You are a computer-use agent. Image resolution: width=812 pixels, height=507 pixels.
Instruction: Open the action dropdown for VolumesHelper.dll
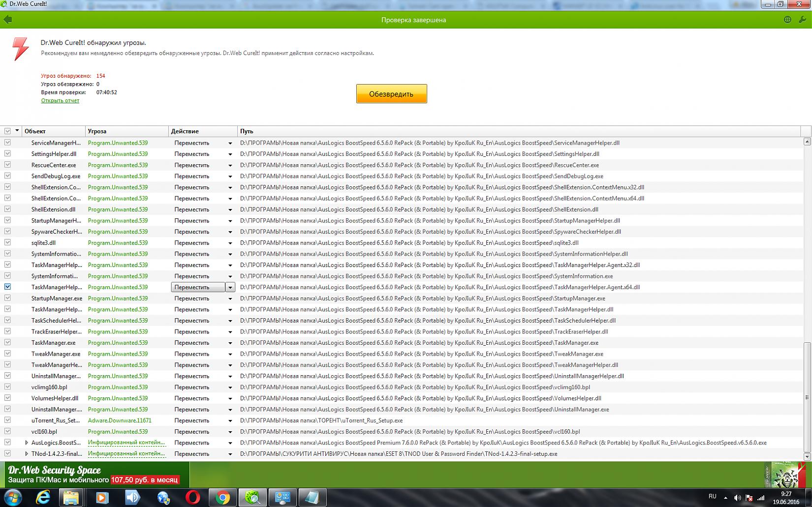coord(230,399)
